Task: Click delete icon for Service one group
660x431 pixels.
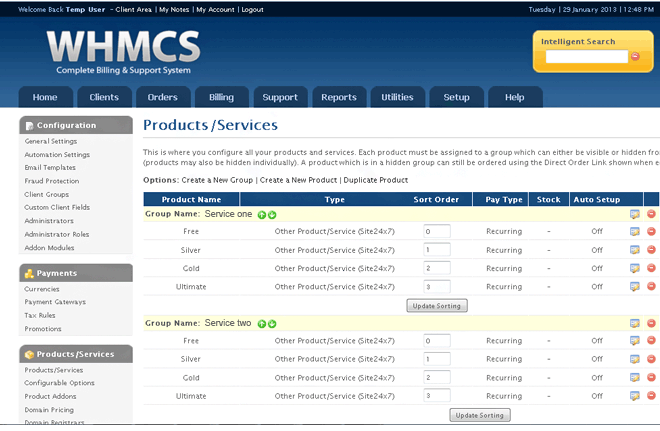Action: tap(651, 214)
